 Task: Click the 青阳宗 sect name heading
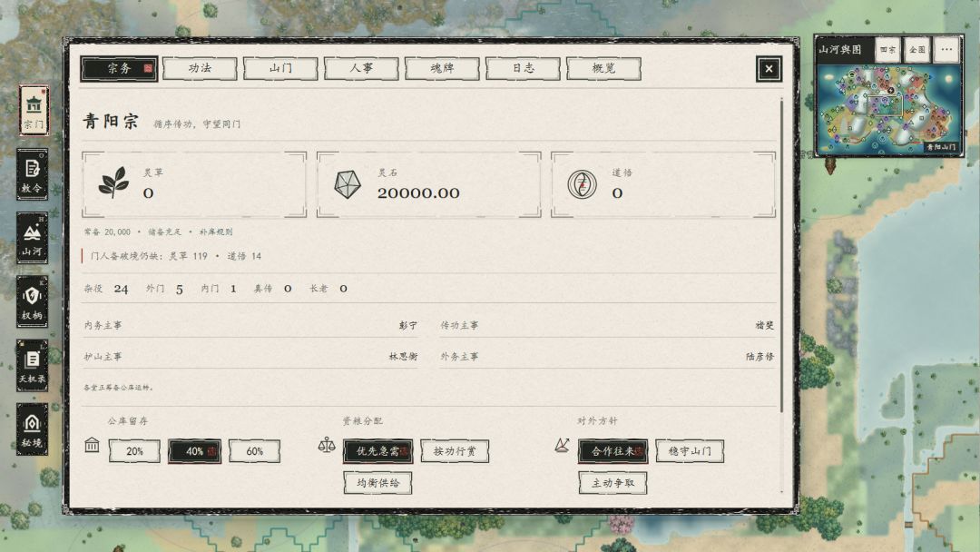111,122
